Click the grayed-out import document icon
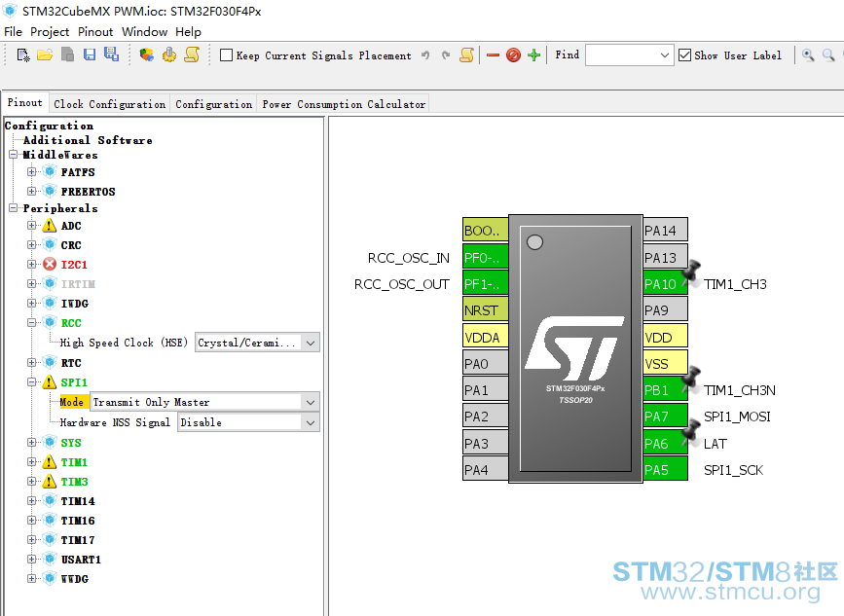The image size is (844, 616). point(67,54)
